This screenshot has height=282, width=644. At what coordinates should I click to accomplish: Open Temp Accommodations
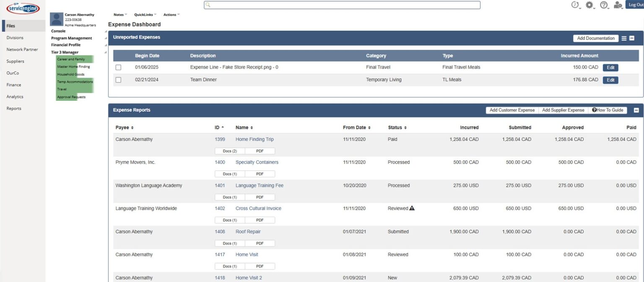pos(75,82)
